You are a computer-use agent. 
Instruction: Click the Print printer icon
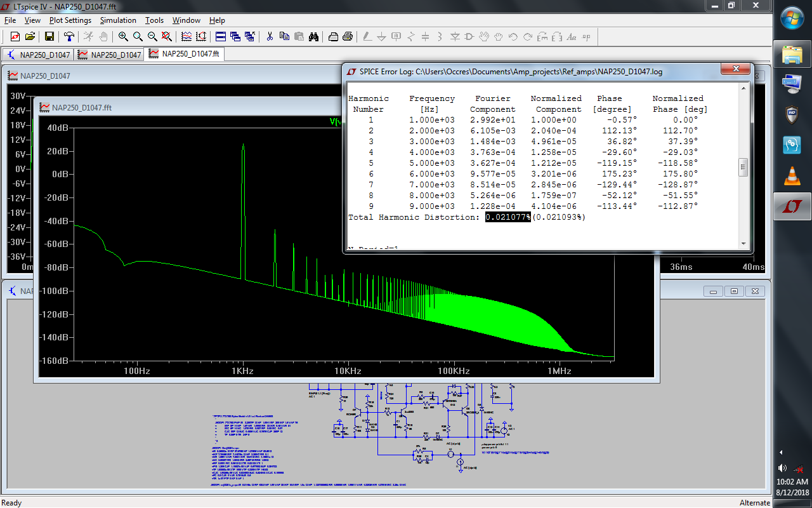tap(348, 36)
